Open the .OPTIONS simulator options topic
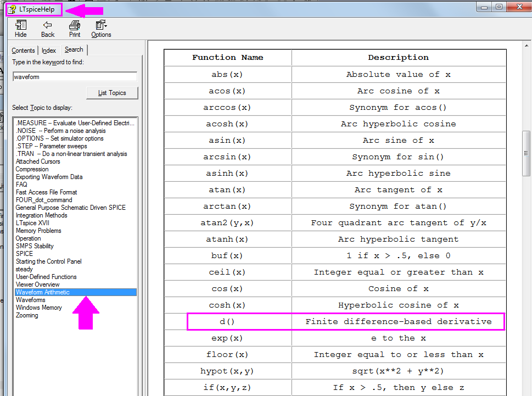 tap(60, 138)
